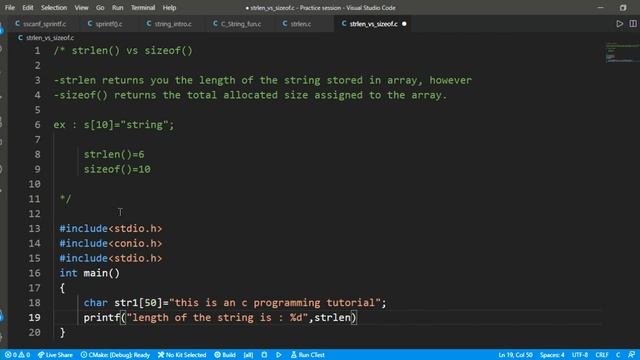Split the editor right

633,24
